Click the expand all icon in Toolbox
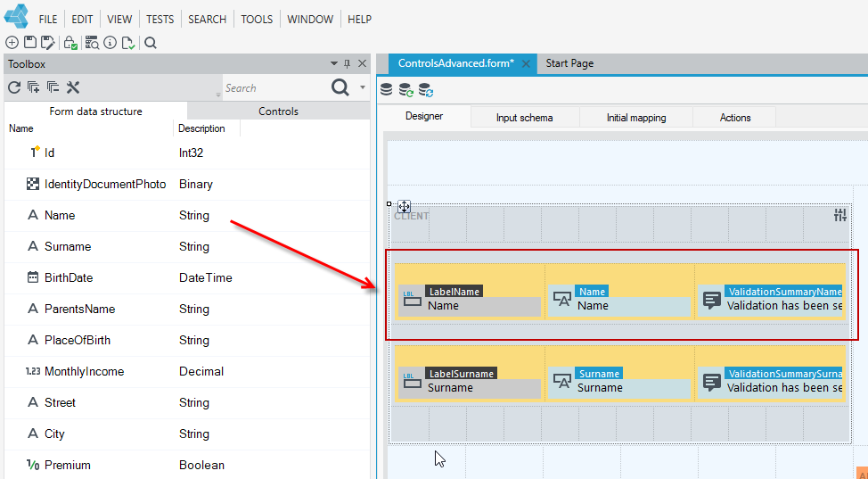868x479 pixels. tap(33, 87)
